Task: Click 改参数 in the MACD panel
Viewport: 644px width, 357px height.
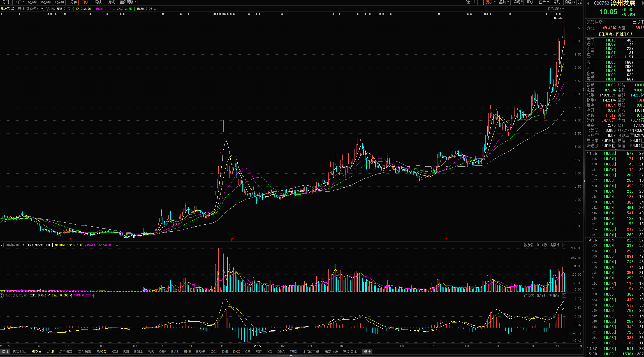Action: point(529,295)
